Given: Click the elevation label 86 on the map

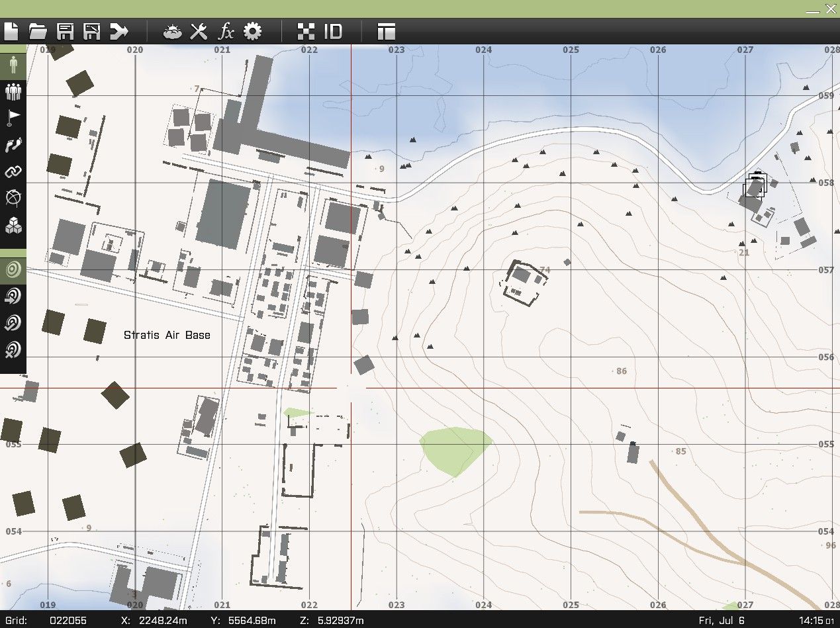Looking at the screenshot, I should 622,371.
